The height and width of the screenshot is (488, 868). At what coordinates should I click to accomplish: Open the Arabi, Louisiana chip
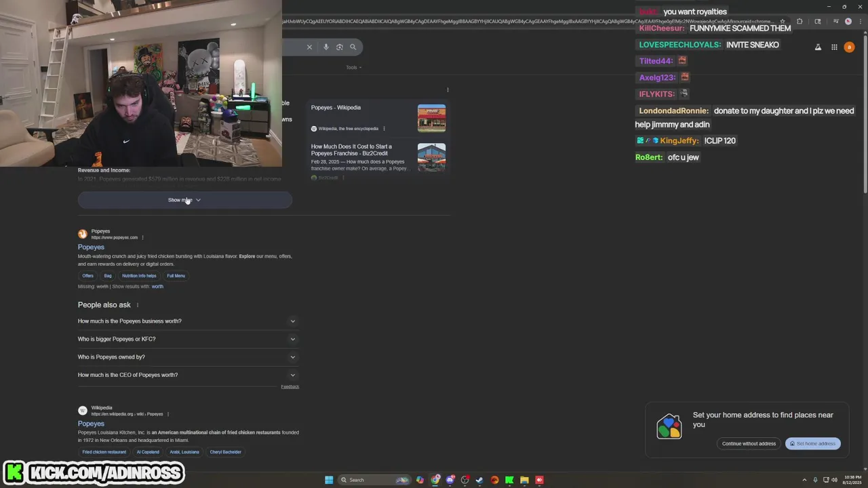[184, 452]
